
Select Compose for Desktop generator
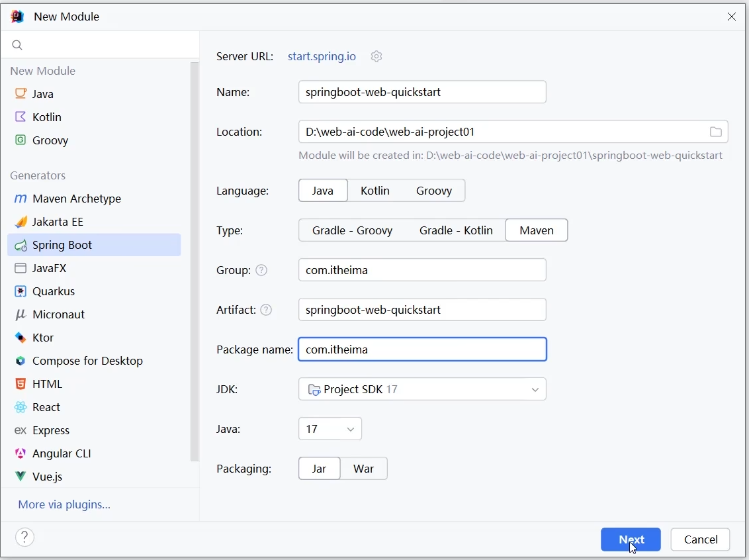(x=87, y=361)
